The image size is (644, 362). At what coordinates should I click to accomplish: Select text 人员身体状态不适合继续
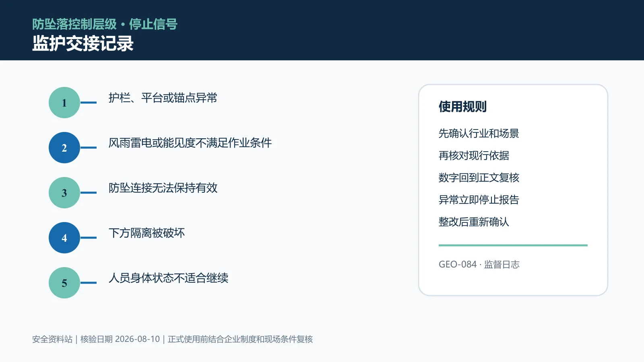coord(169,278)
